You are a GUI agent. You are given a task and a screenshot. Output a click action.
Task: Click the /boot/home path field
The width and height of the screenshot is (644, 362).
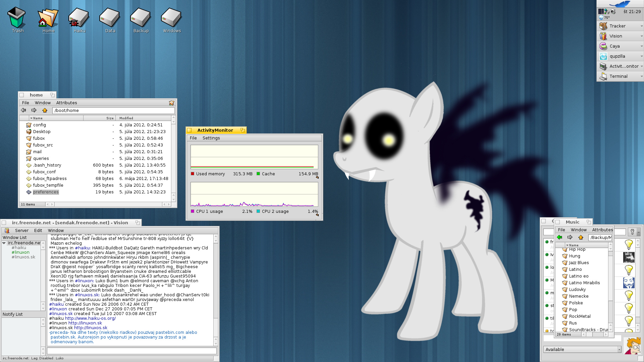pyautogui.click(x=113, y=110)
